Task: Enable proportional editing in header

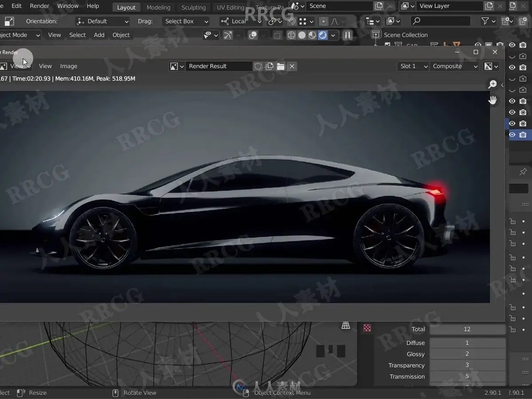Action: (324, 21)
